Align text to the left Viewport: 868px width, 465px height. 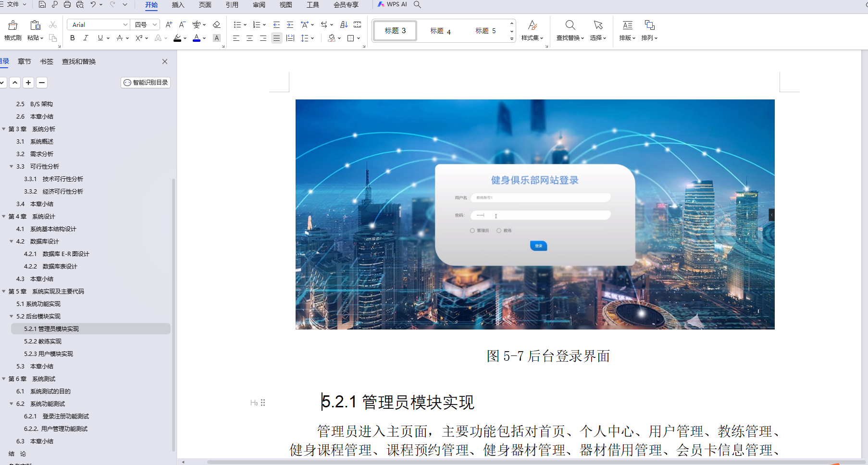tap(236, 38)
